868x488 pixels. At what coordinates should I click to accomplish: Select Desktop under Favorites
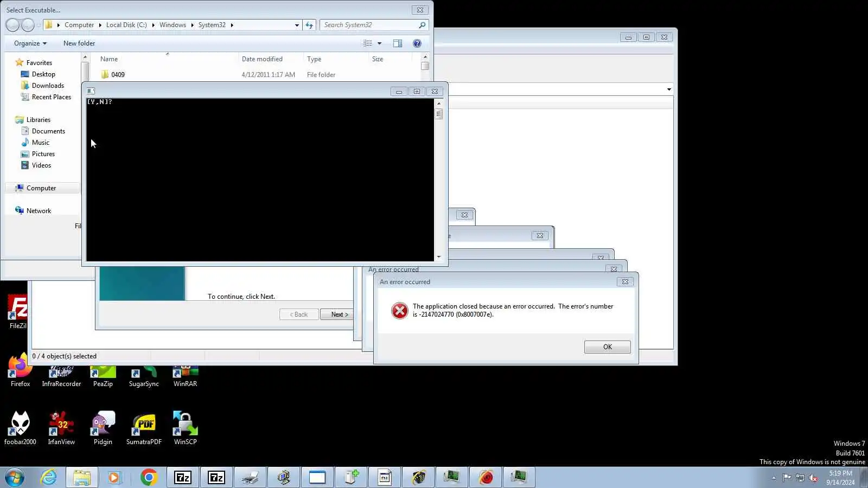(43, 74)
